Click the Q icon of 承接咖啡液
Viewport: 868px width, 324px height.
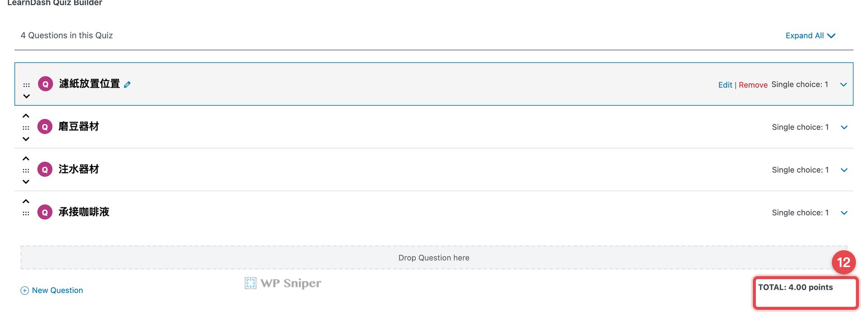pos(45,212)
